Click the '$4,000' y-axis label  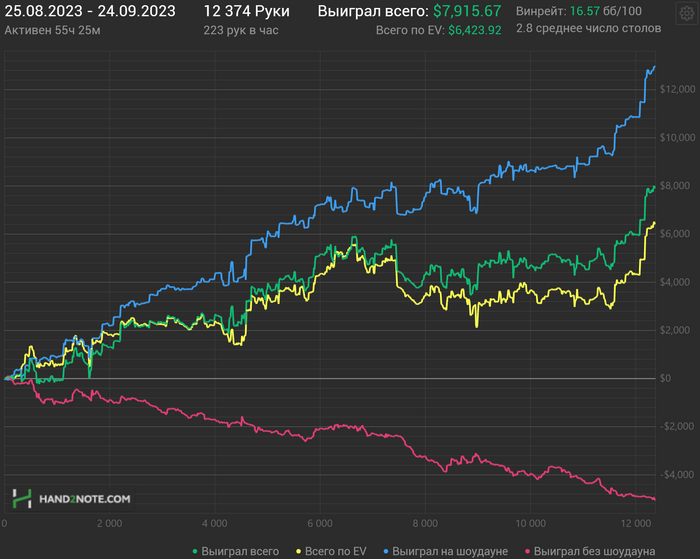tap(677, 282)
